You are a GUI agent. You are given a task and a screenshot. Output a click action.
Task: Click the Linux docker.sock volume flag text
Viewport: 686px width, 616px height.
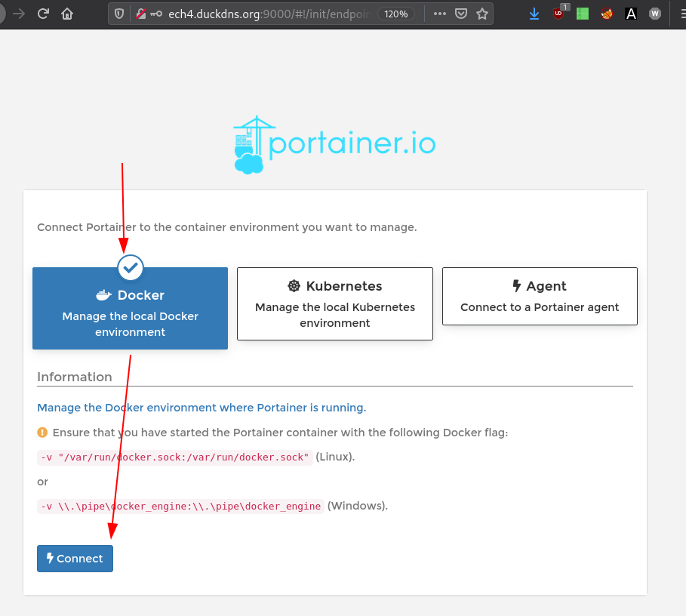coord(175,457)
